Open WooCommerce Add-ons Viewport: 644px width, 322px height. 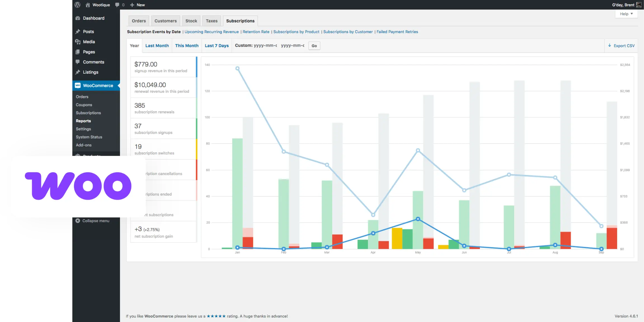click(84, 145)
